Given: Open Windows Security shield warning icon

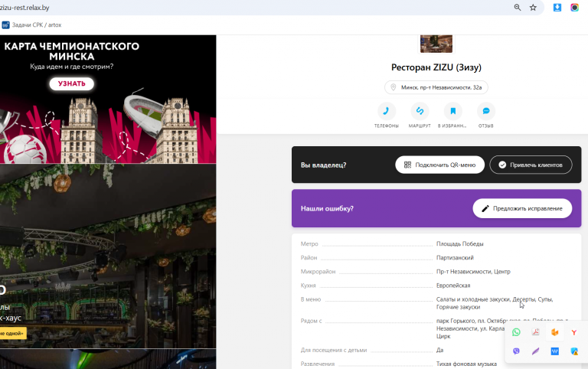Looking at the screenshot, I should [574, 351].
